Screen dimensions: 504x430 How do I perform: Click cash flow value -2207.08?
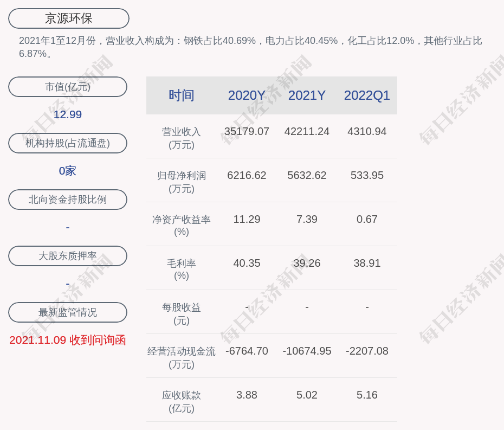coord(367,351)
